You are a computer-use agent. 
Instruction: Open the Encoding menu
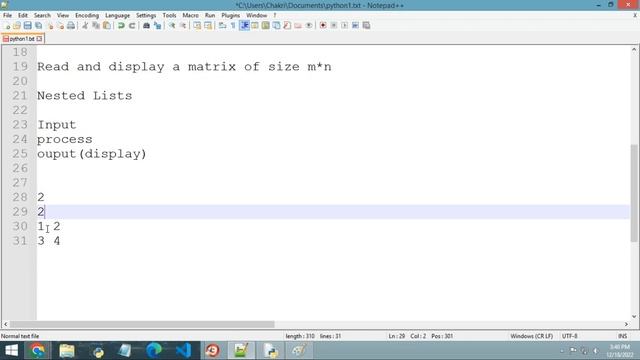click(x=87, y=16)
